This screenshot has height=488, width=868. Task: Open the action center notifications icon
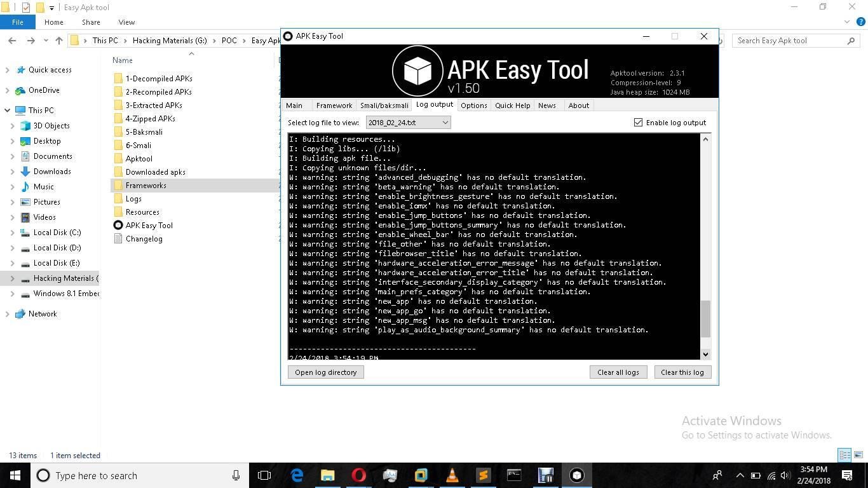pos(847,475)
